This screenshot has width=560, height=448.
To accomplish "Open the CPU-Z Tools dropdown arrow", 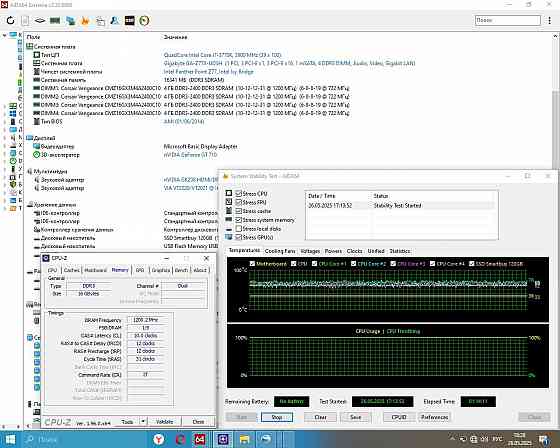I will click(143, 422).
